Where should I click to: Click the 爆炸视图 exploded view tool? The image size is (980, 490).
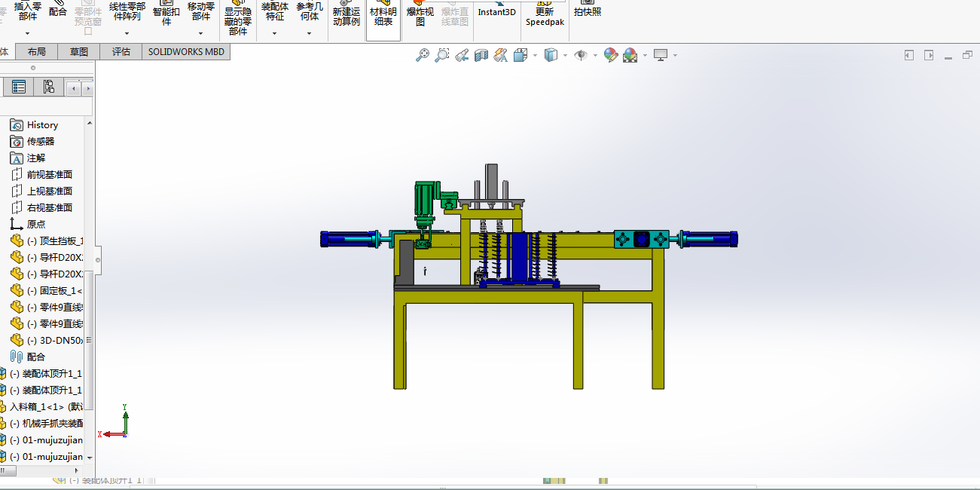point(420,17)
